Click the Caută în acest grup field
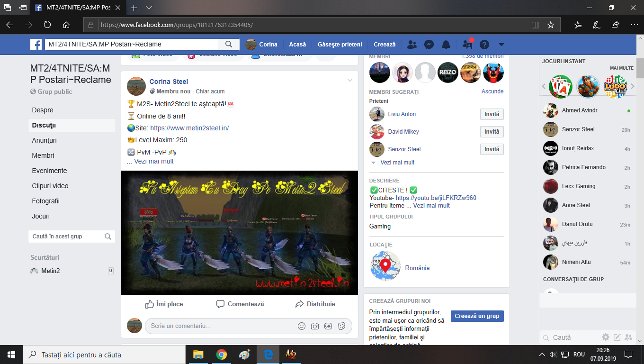The width and height of the screenshot is (644, 364). (x=72, y=237)
